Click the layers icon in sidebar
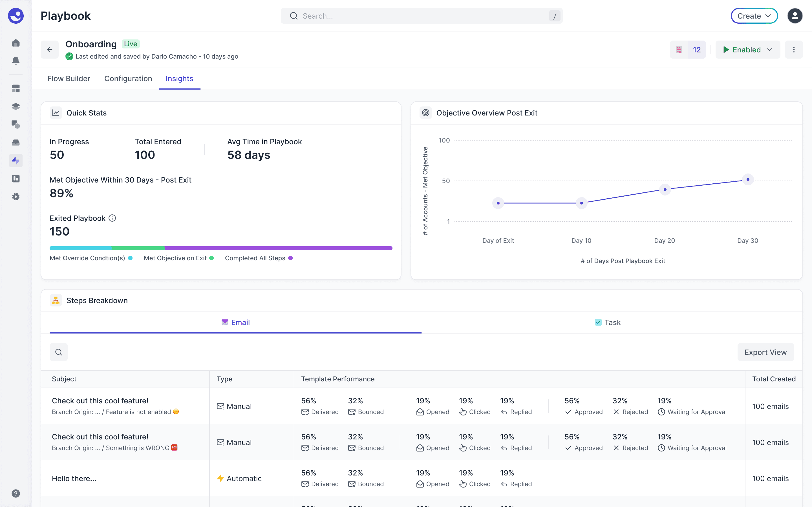Image resolution: width=812 pixels, height=507 pixels. 16,107
